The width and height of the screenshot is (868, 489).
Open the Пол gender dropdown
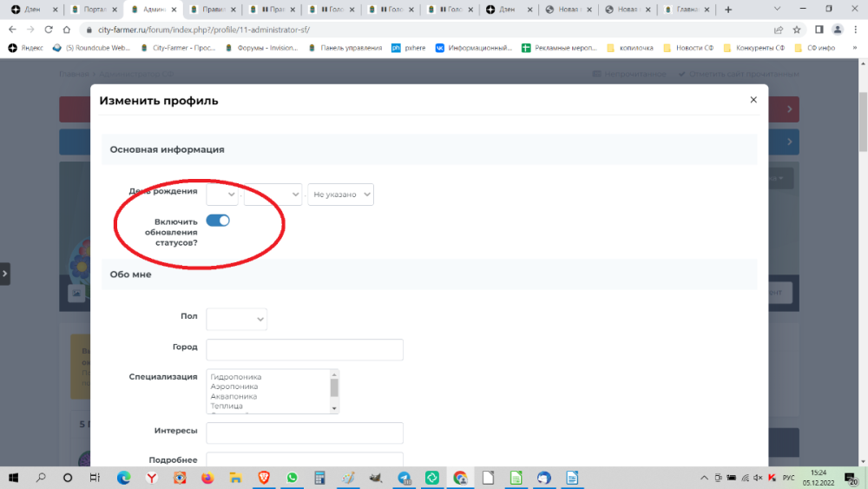point(236,320)
